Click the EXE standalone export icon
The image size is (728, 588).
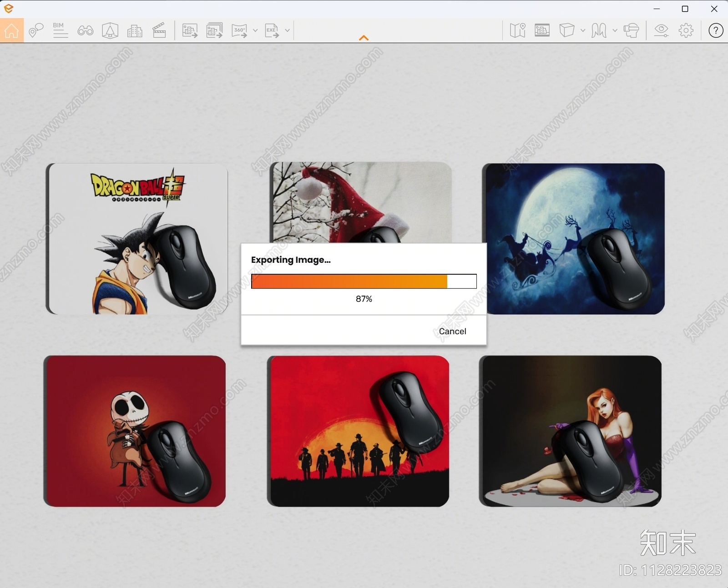pos(272,30)
